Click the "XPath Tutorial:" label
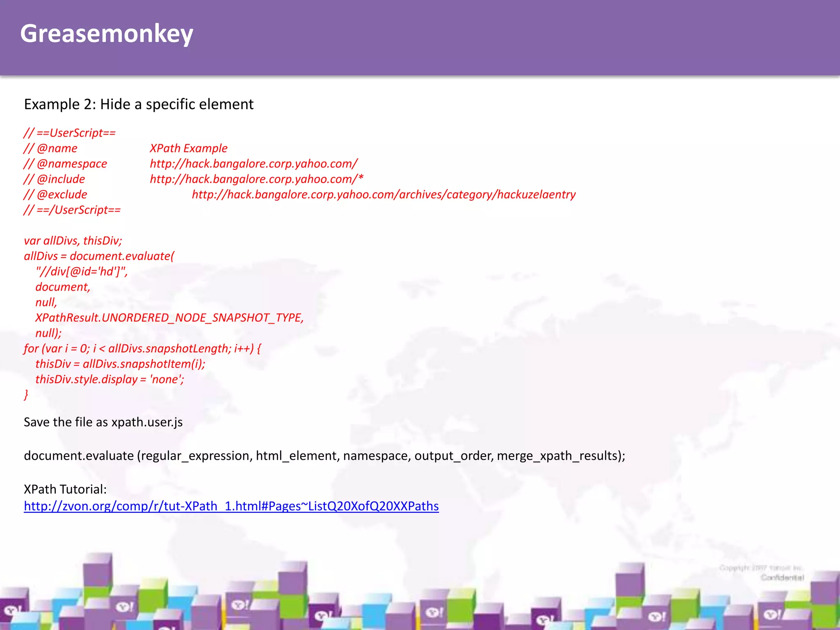 (65, 489)
